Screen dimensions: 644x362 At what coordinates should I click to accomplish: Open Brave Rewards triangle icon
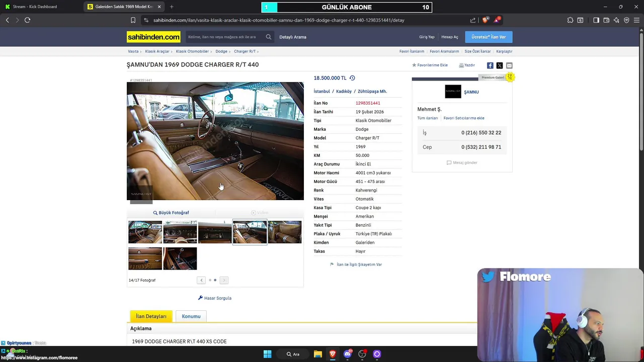[497, 20]
